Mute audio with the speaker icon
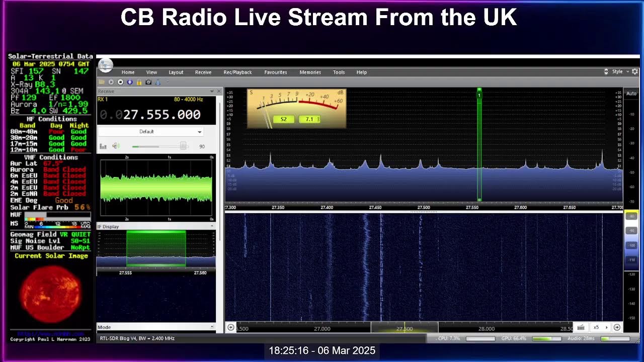This screenshot has width=644, height=362. click(x=116, y=146)
